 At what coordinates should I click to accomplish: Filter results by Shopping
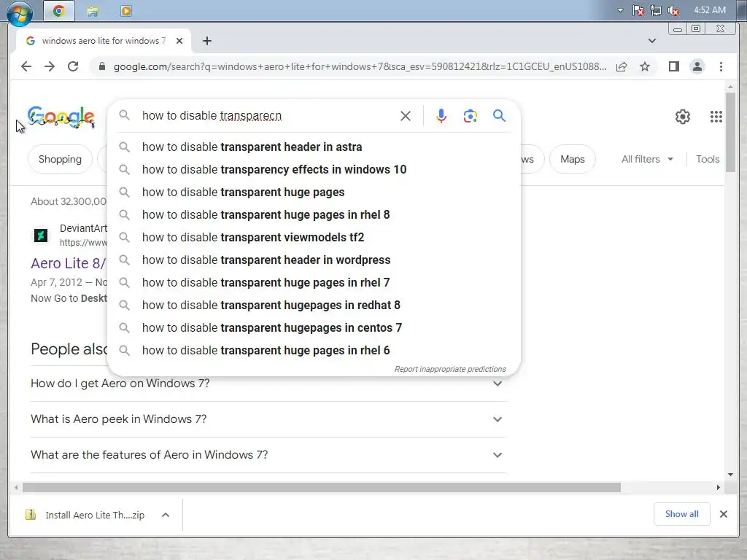pyautogui.click(x=60, y=159)
